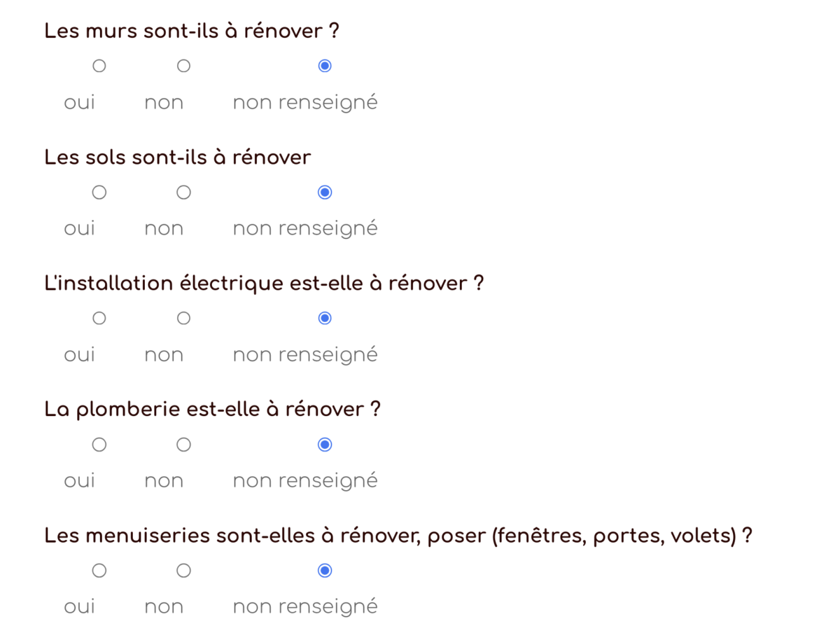Image resolution: width=840 pixels, height=640 pixels.
Task: Choose 'non renseigné' for Les murs question
Action: (325, 66)
